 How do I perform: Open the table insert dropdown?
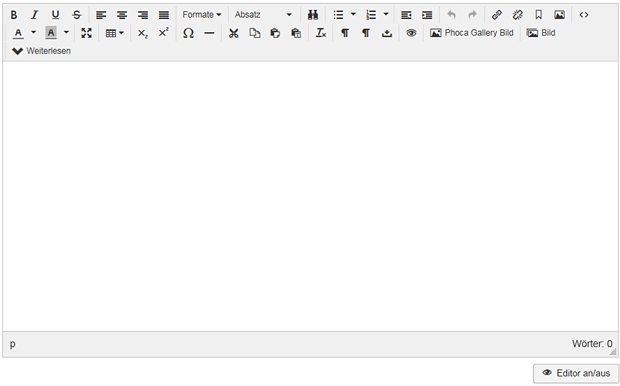click(x=115, y=33)
